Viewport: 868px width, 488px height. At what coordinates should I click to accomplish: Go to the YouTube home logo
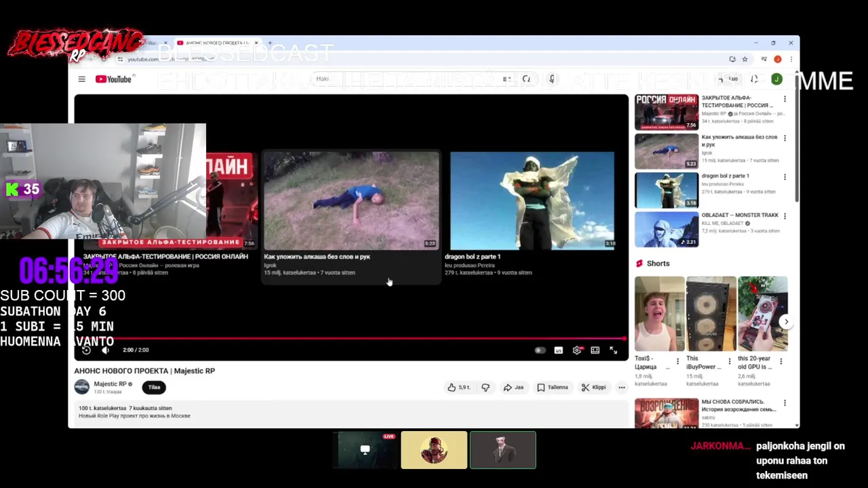coord(113,79)
